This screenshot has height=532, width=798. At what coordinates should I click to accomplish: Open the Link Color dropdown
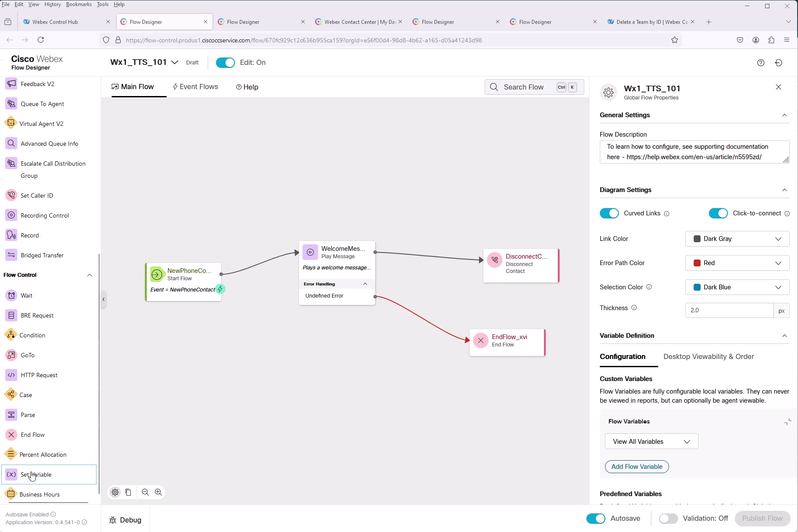click(737, 239)
